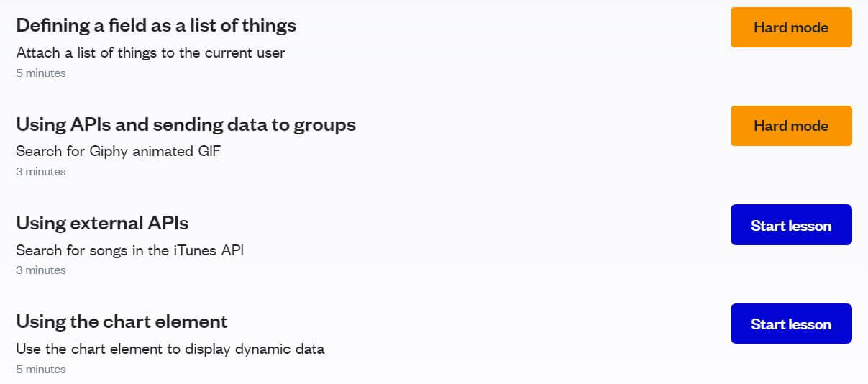The height and width of the screenshot is (384, 868).
Task: Click the 5 minutes label under chart lesson
Action: 41,369
